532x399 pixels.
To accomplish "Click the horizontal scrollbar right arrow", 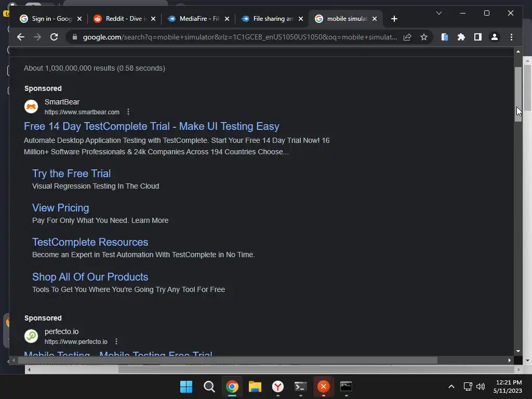I will (509, 361).
